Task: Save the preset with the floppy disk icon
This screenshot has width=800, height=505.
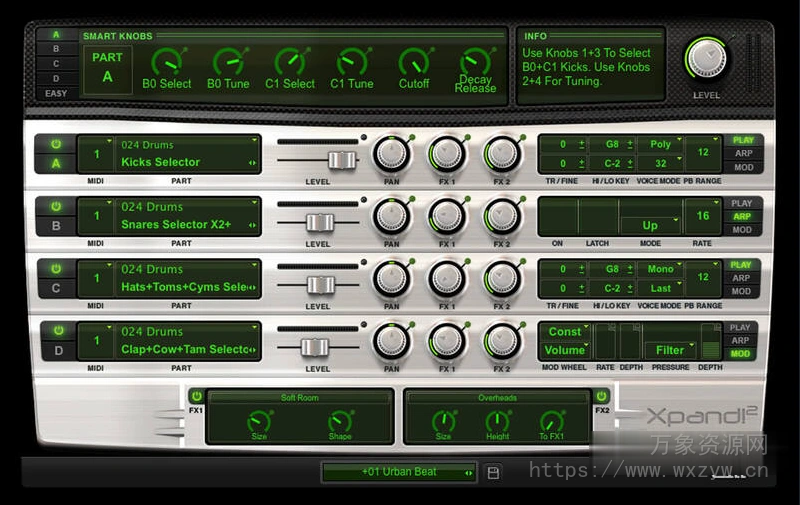Action: (x=493, y=472)
